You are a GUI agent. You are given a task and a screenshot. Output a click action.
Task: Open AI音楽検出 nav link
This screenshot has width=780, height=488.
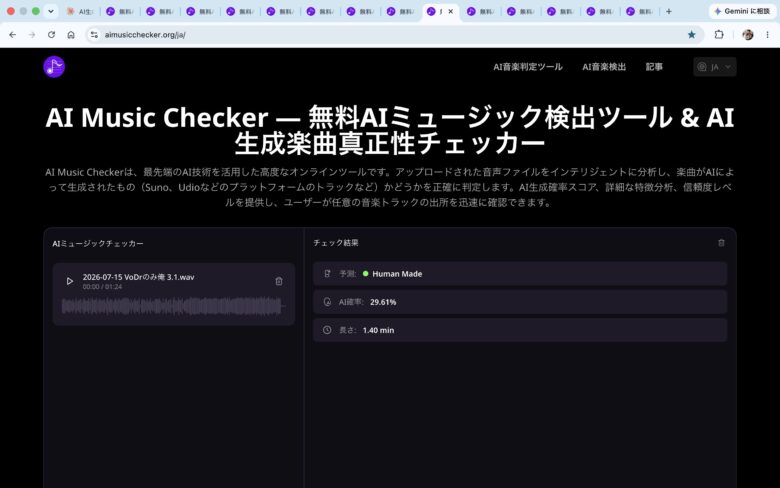tap(604, 67)
